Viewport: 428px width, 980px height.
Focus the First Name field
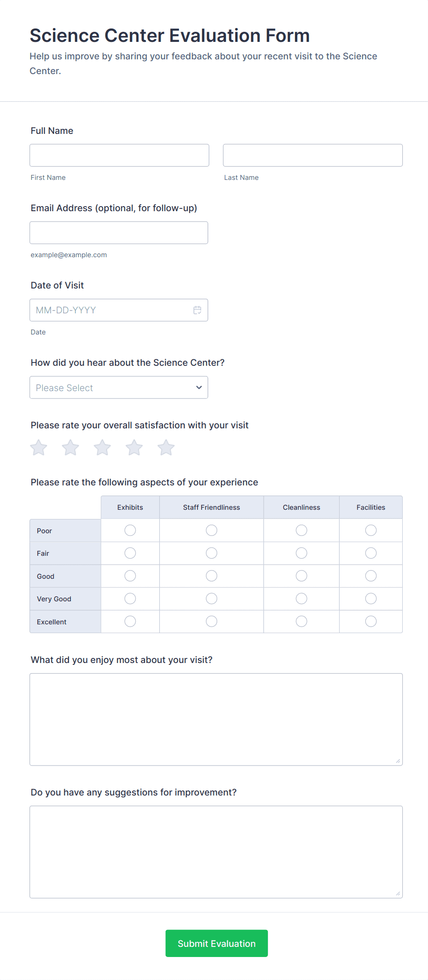point(119,156)
